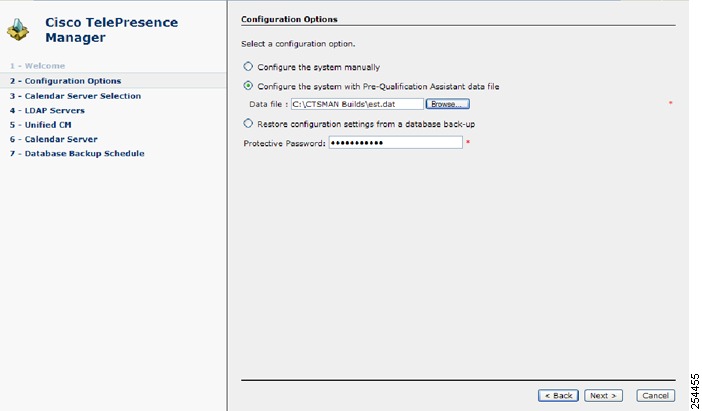Open step 3 - Calendar Server Selection
Screen dimensions: 702x411
click(x=75, y=96)
